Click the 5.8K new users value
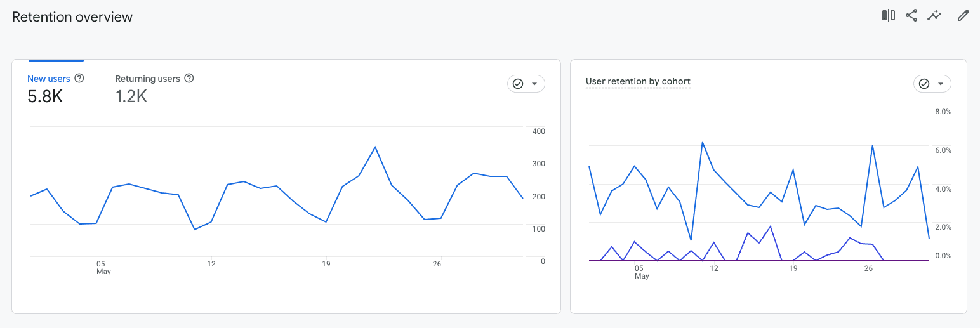980x328 pixels. (x=45, y=96)
